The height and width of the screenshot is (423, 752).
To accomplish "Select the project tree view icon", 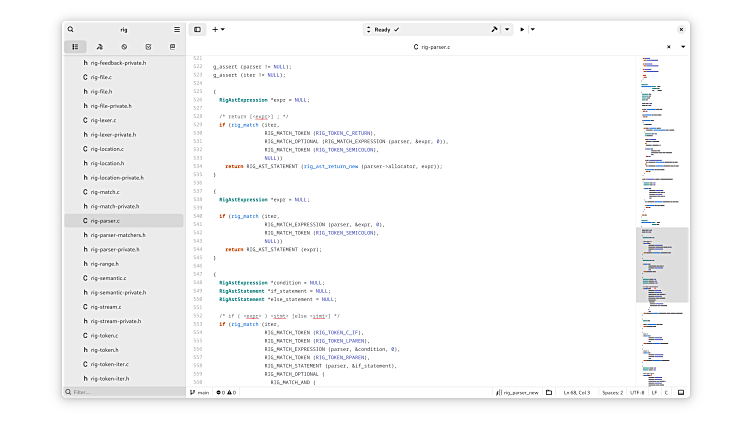I will [75, 47].
